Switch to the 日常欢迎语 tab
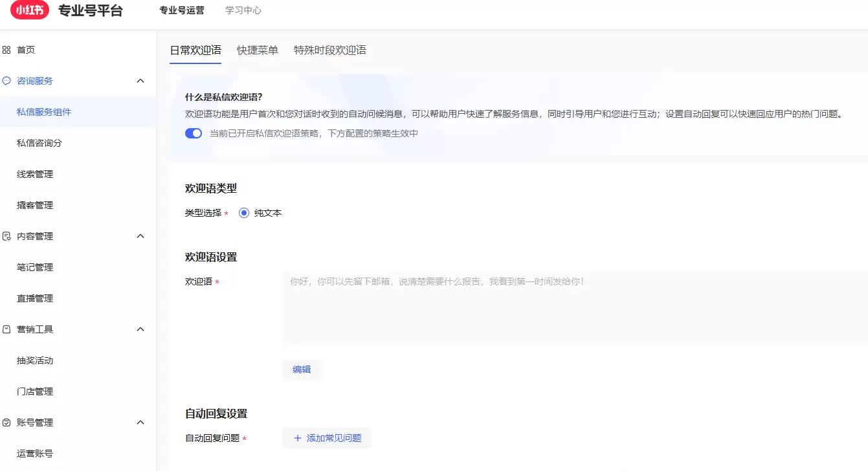Screen dimensions: 868x471 (x=195, y=50)
